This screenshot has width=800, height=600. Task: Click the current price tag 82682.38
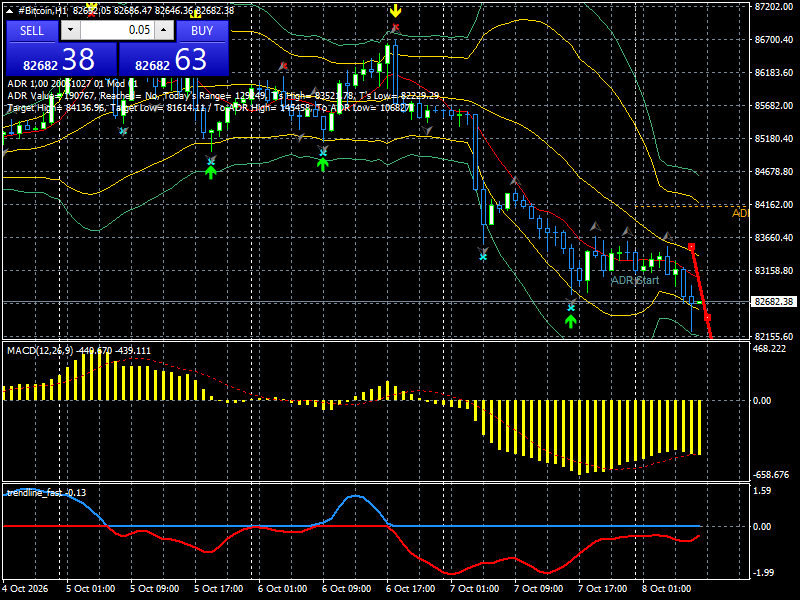(774, 302)
